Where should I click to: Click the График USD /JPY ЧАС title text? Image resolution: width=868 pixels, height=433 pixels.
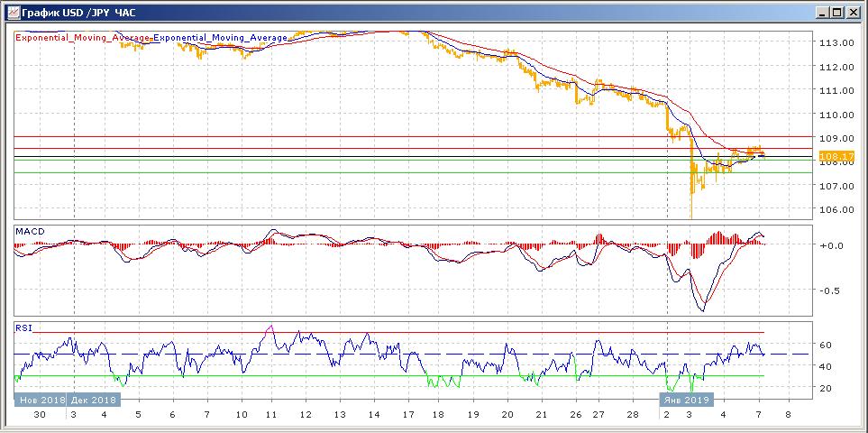78,12
